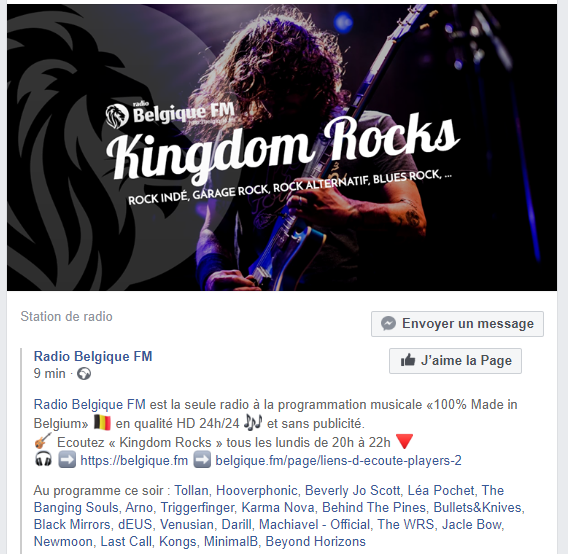This screenshot has height=554, width=568.
Task: Click the Radio Belgique FM mention in post text
Action: pyautogui.click(x=89, y=405)
